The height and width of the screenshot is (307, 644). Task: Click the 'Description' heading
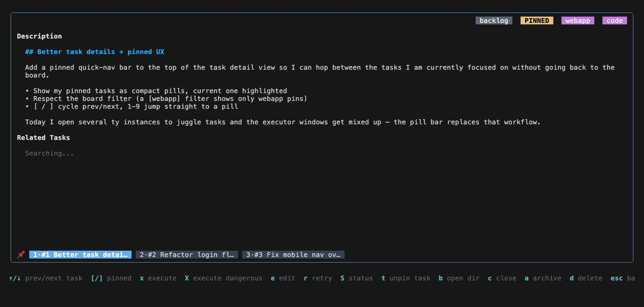40,36
